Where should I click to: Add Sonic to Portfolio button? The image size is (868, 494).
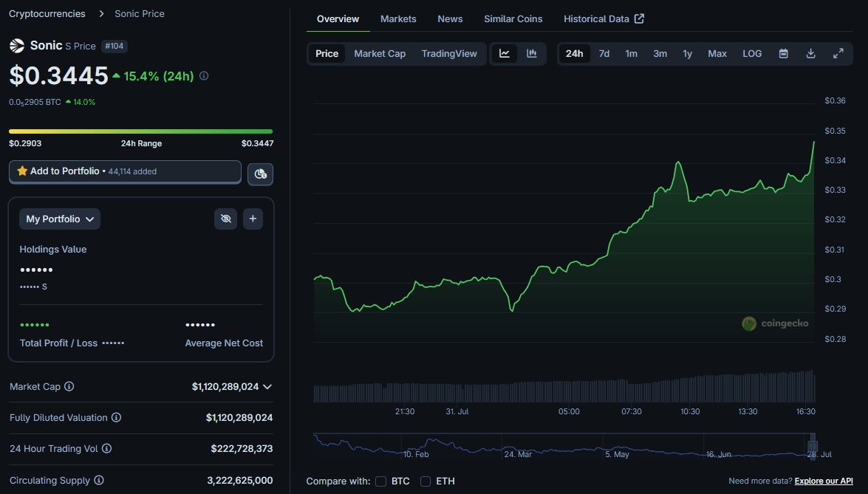point(125,171)
